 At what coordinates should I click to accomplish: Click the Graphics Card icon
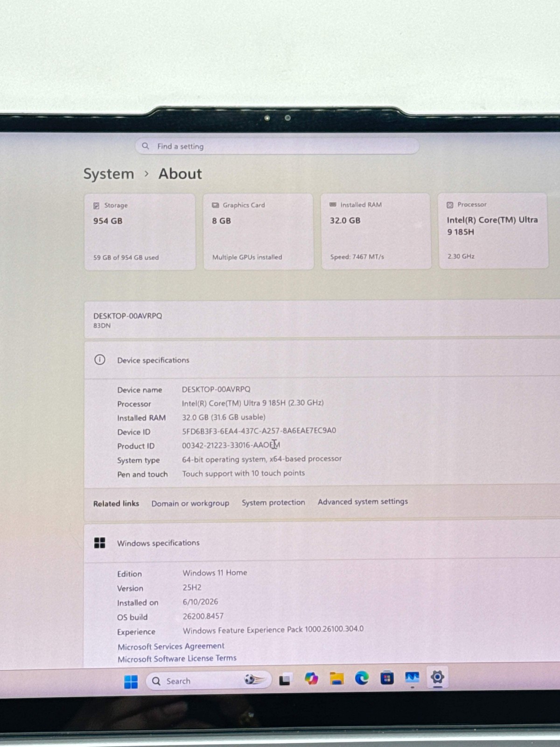tap(216, 205)
